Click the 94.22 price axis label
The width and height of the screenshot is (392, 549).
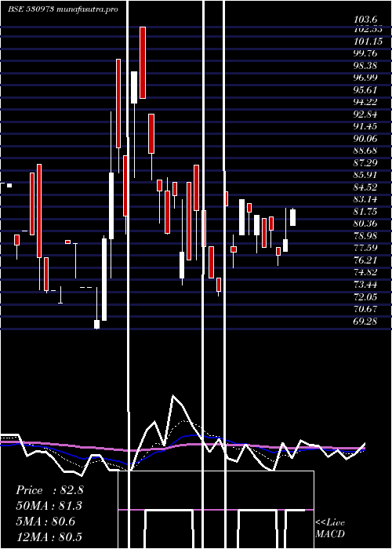pos(365,102)
